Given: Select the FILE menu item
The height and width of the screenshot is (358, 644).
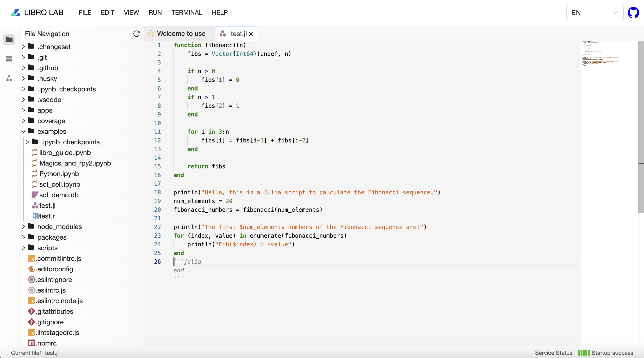Looking at the screenshot, I should point(85,12).
